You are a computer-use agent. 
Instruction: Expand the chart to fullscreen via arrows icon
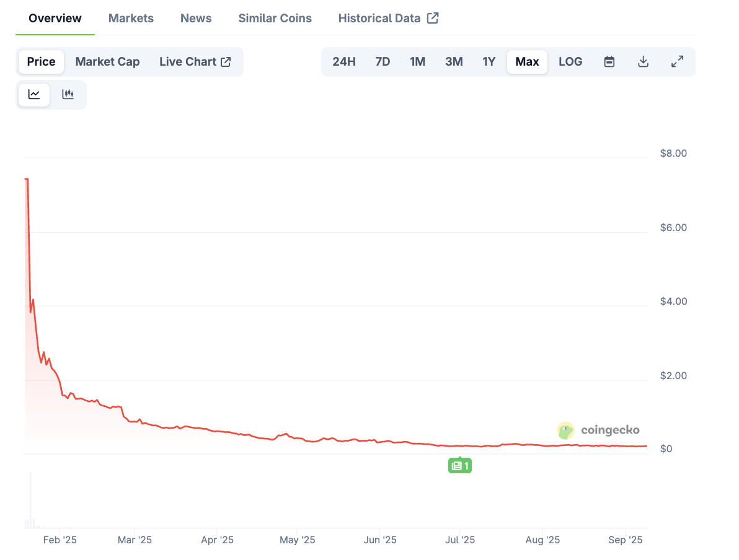coord(677,61)
